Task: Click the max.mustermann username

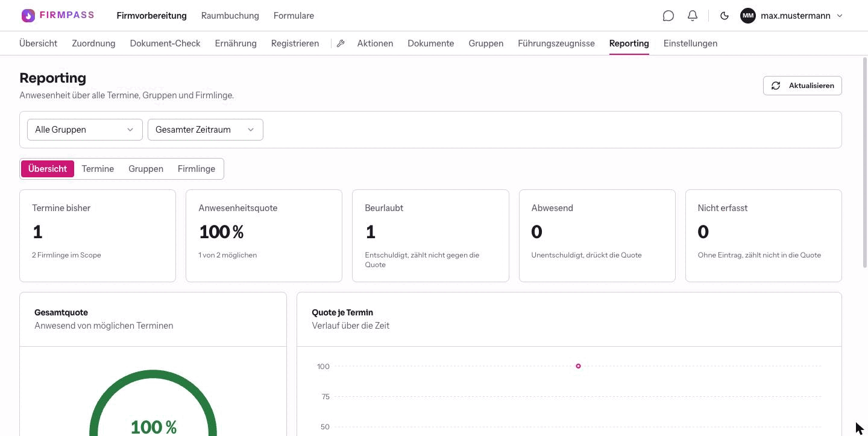Action: pos(796,16)
